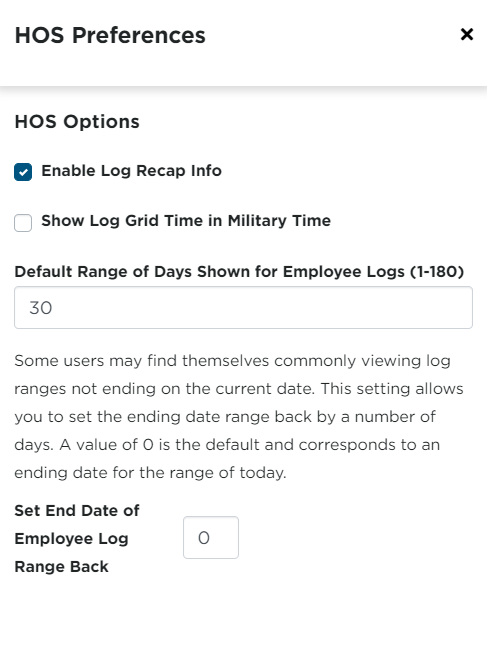This screenshot has height=658, width=487.
Task: Click the 'Range Back' label line
Action: (x=61, y=567)
